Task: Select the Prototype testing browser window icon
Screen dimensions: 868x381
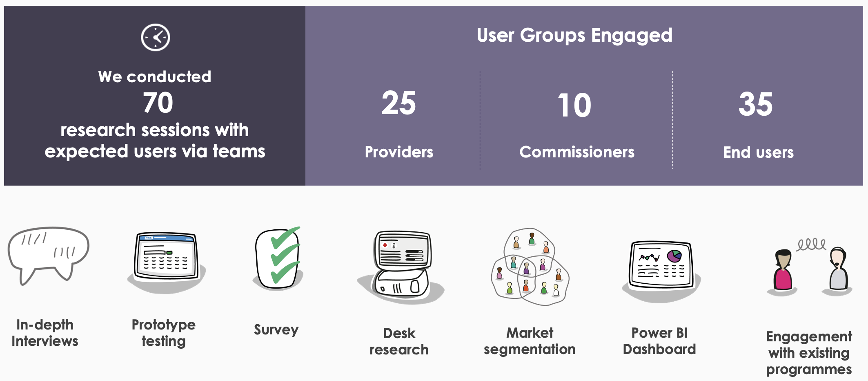Action: tap(166, 260)
